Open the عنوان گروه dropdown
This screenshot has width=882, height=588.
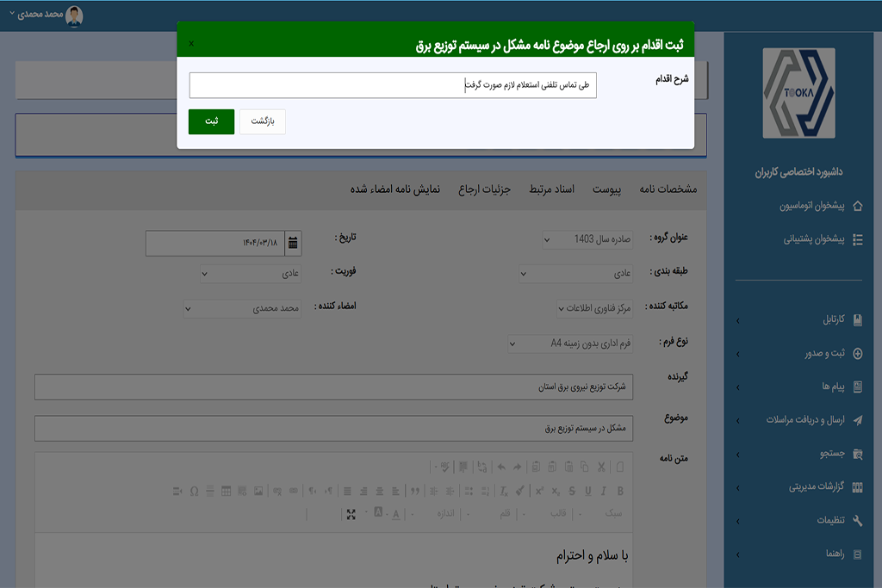pyautogui.click(x=587, y=239)
